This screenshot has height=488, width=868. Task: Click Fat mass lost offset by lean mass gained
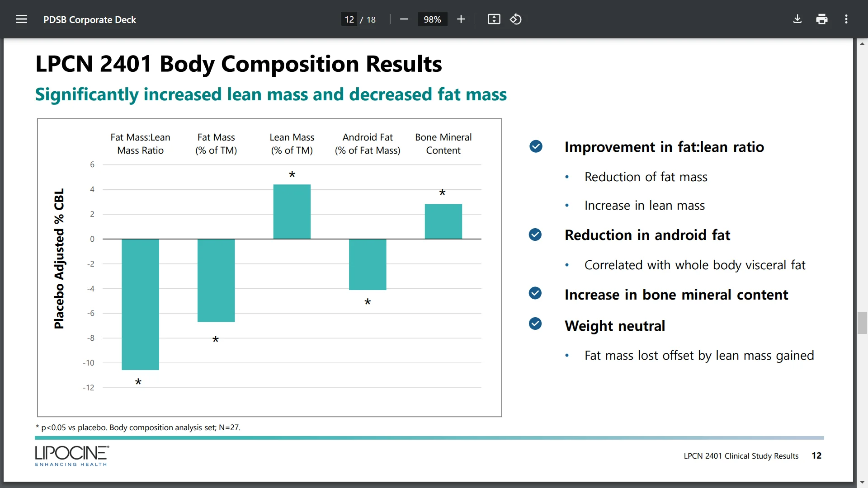[x=699, y=356]
